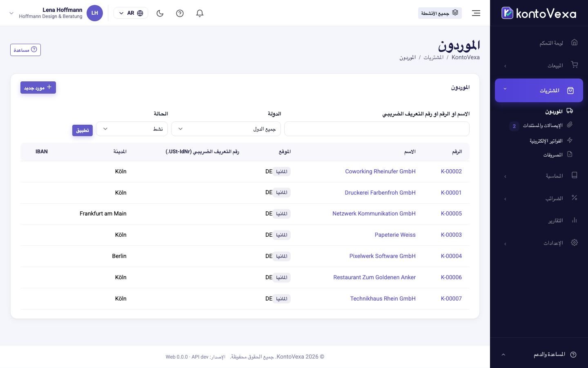Image resolution: width=588 pixels, height=368 pixels.
Task: Click the suppliers truck icon
Action: click(x=570, y=111)
